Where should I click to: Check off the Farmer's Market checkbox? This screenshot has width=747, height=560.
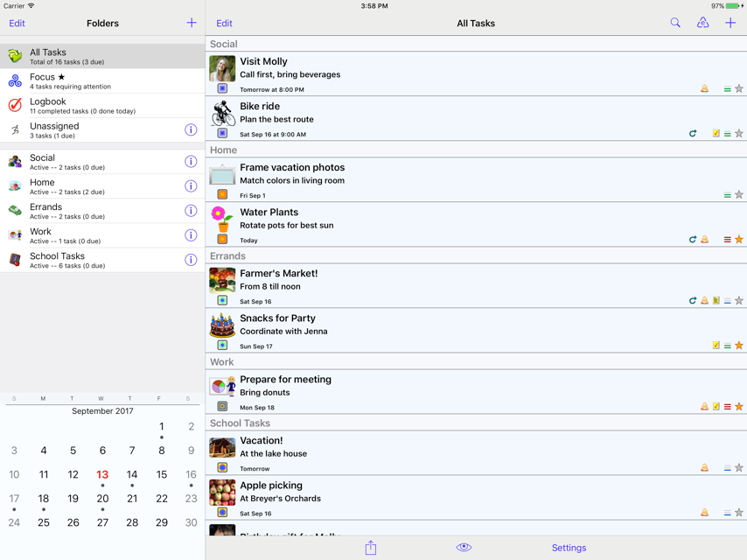coord(222,300)
